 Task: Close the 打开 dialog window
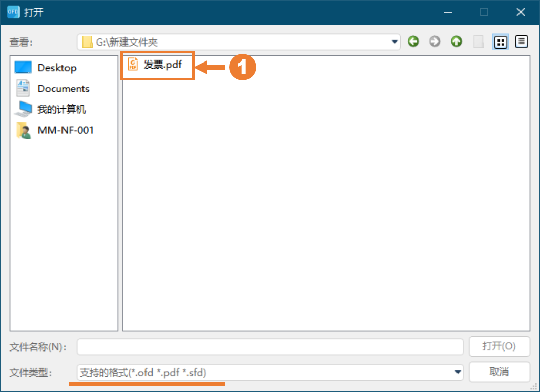(521, 12)
